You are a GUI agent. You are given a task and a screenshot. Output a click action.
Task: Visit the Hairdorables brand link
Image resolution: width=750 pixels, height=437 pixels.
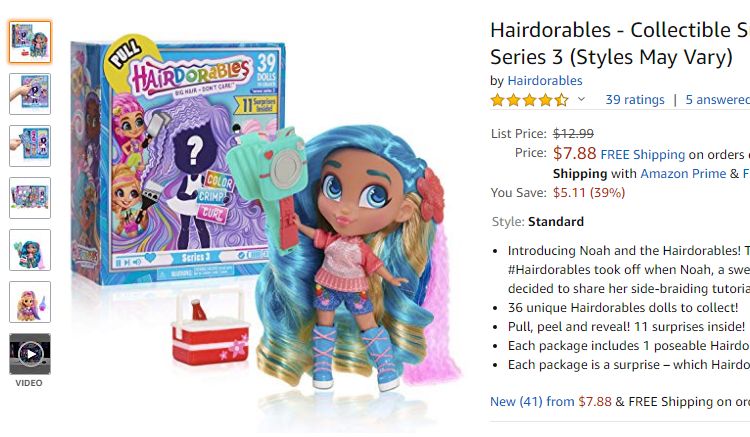545,80
